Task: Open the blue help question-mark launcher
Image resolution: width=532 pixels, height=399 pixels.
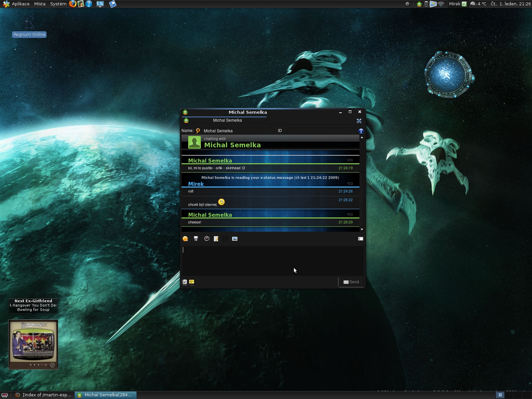Action: pos(89,4)
